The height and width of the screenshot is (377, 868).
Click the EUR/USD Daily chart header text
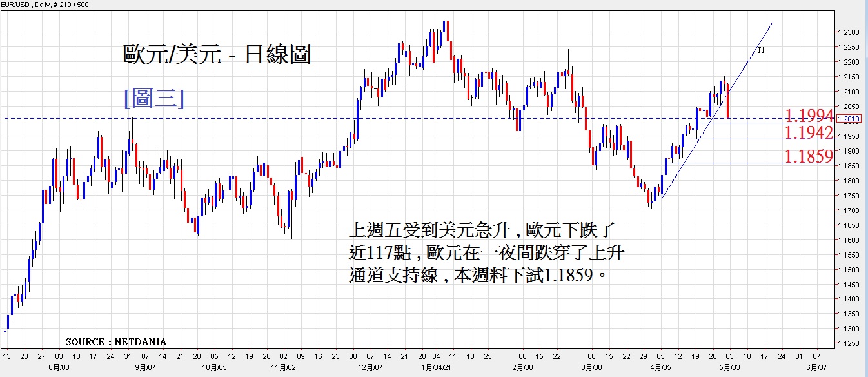pos(45,5)
